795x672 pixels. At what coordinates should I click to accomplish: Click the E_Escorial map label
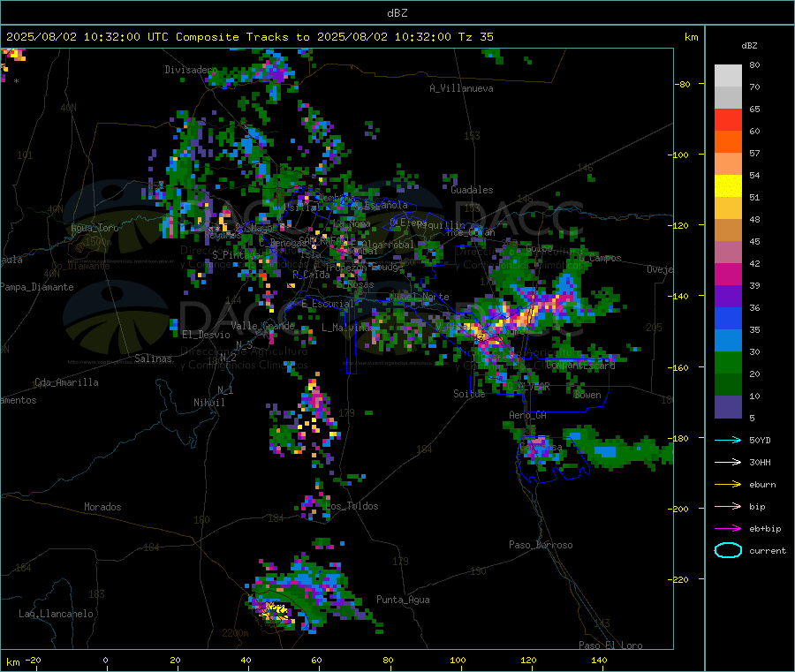click(x=328, y=304)
